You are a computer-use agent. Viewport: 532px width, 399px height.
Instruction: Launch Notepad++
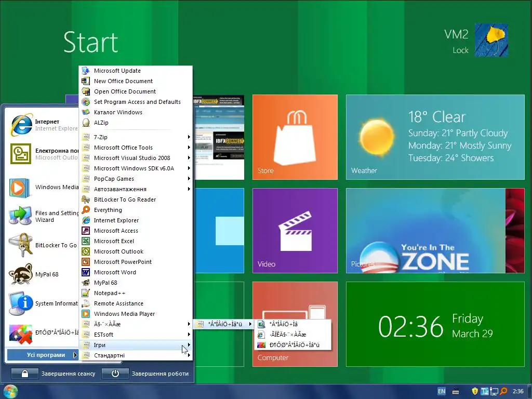click(x=136, y=293)
